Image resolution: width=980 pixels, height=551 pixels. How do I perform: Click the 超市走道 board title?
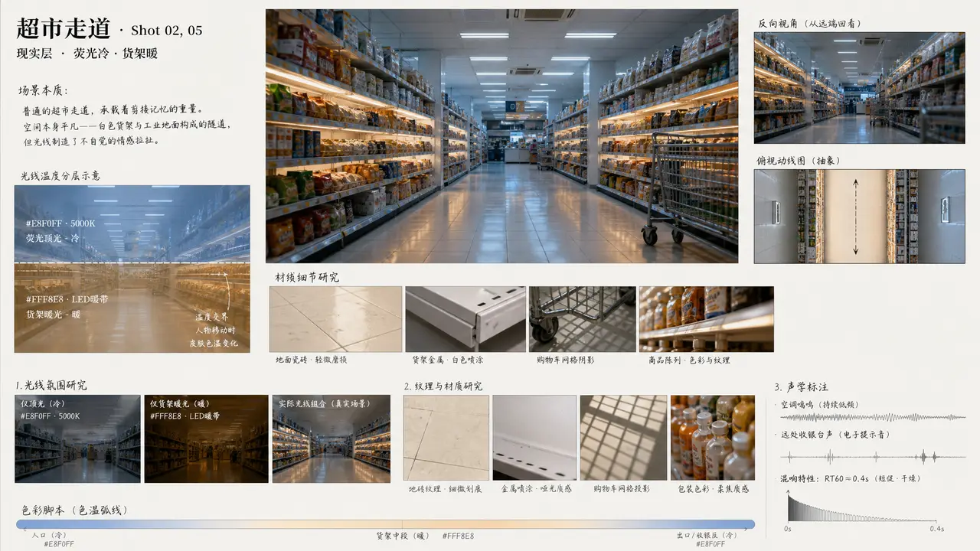(64, 28)
